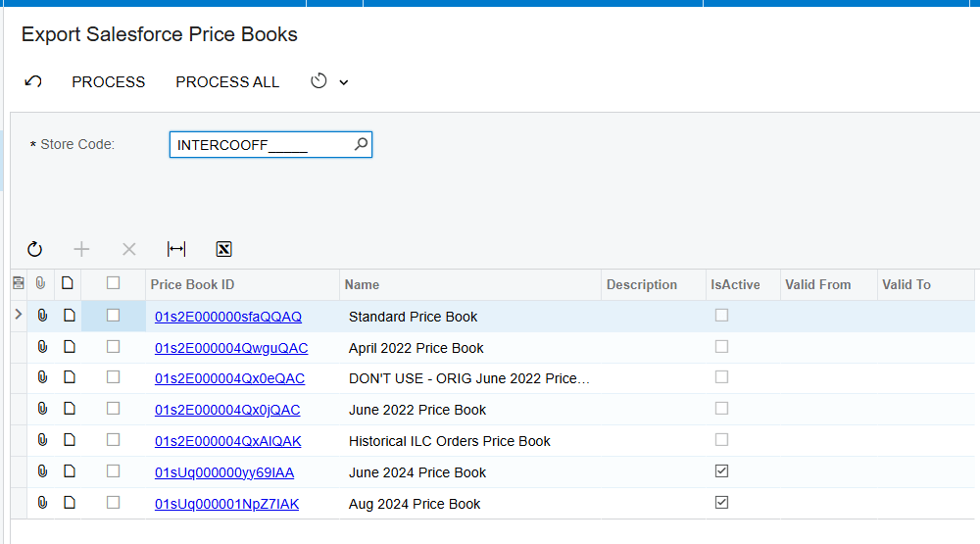Expand the Standard Price Book row arrow
The width and height of the screenshot is (980, 544).
tap(18, 315)
